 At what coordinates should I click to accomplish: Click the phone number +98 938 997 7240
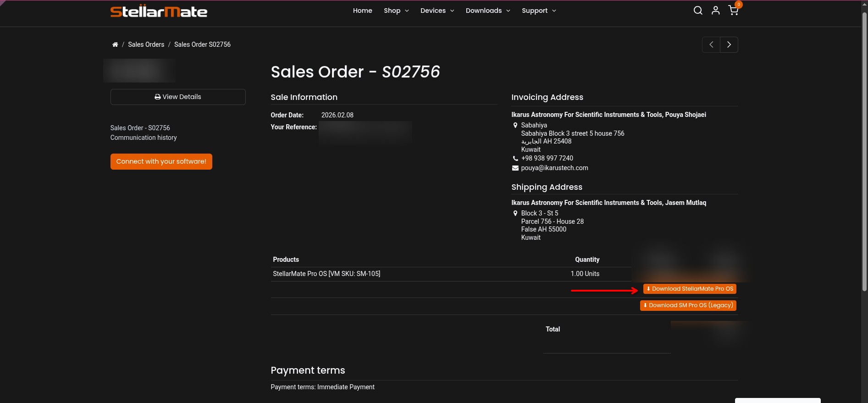pyautogui.click(x=547, y=158)
